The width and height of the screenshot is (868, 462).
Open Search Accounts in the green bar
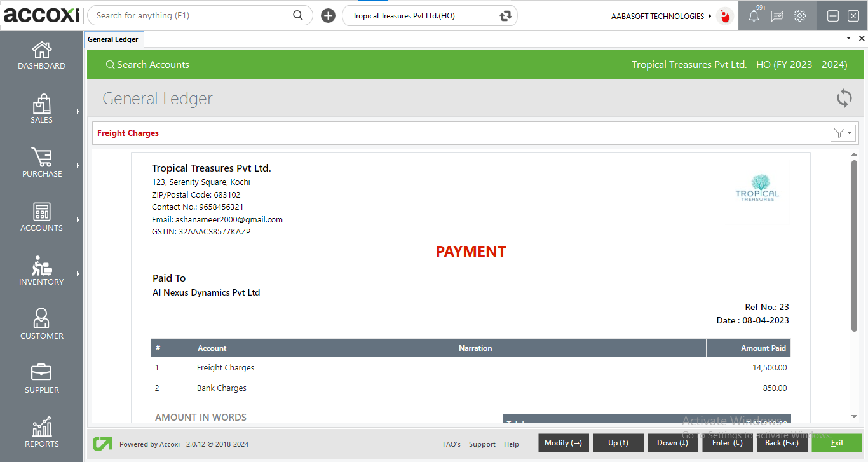(147, 64)
